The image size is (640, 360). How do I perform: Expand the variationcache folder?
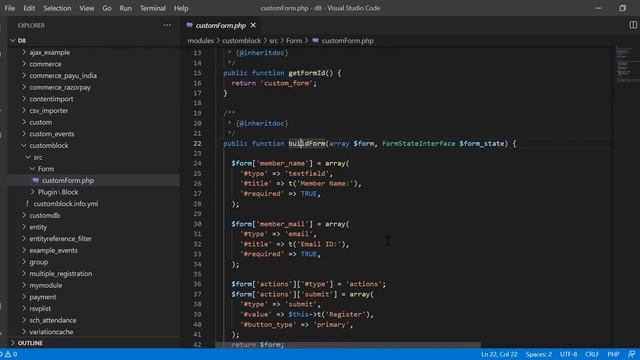(x=24, y=332)
